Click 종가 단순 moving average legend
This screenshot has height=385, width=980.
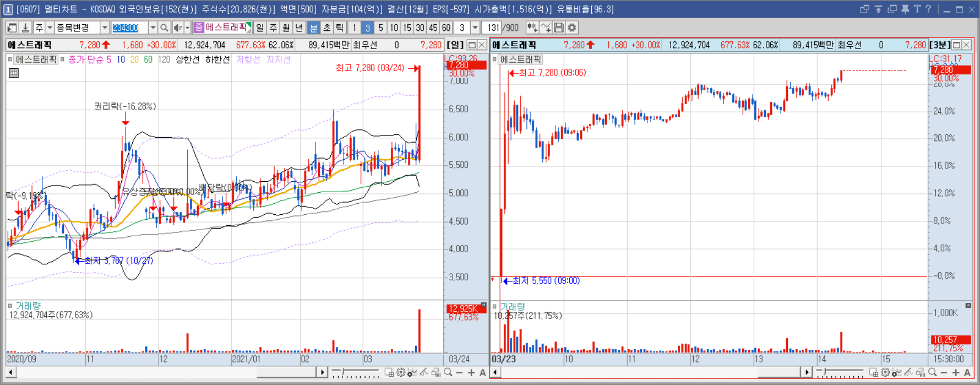(x=86, y=59)
